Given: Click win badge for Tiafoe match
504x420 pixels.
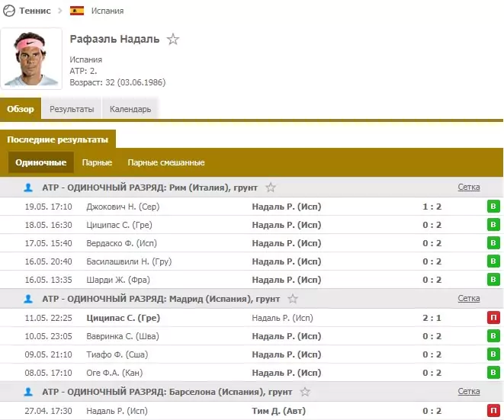Looking at the screenshot, I should click(x=493, y=354).
